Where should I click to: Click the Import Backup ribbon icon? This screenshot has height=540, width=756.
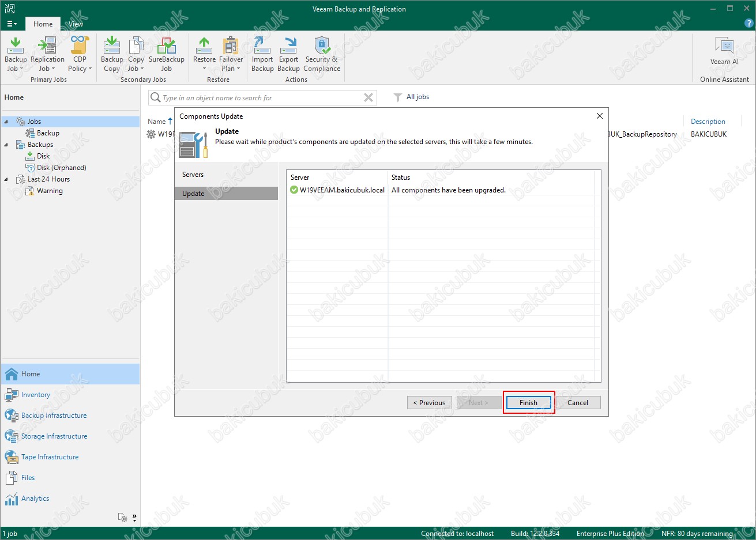262,54
